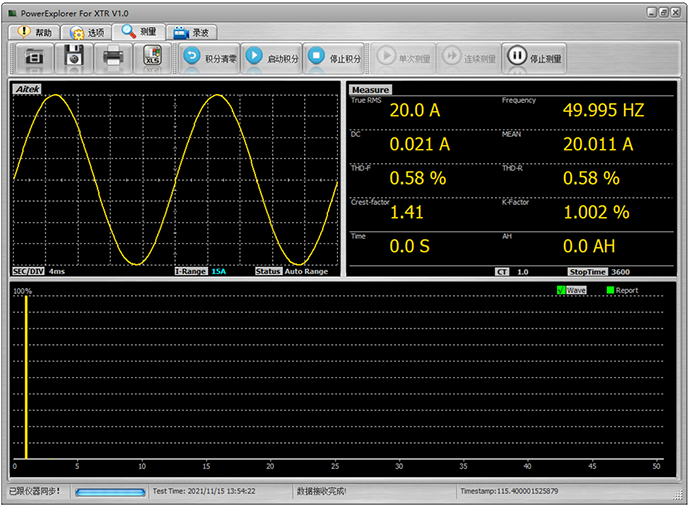Click the THD-R 0.58 % reading
The height and width of the screenshot is (508, 690).
coord(591,178)
